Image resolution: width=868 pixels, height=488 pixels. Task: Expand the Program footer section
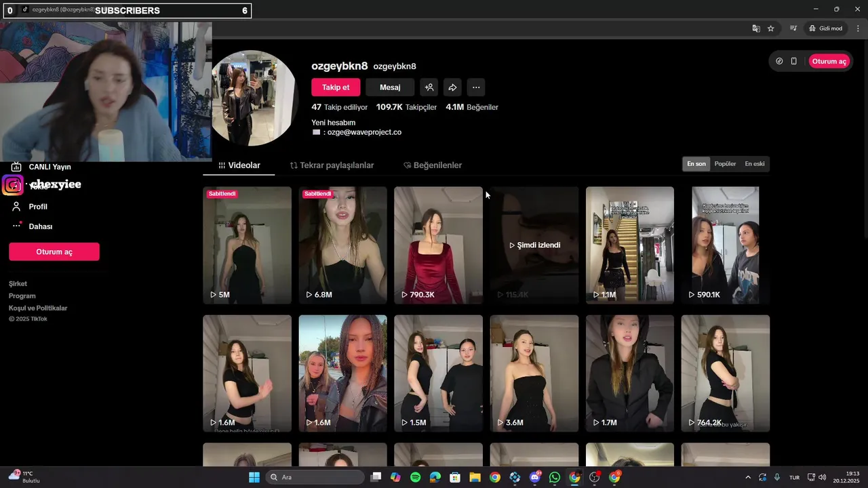point(22,296)
